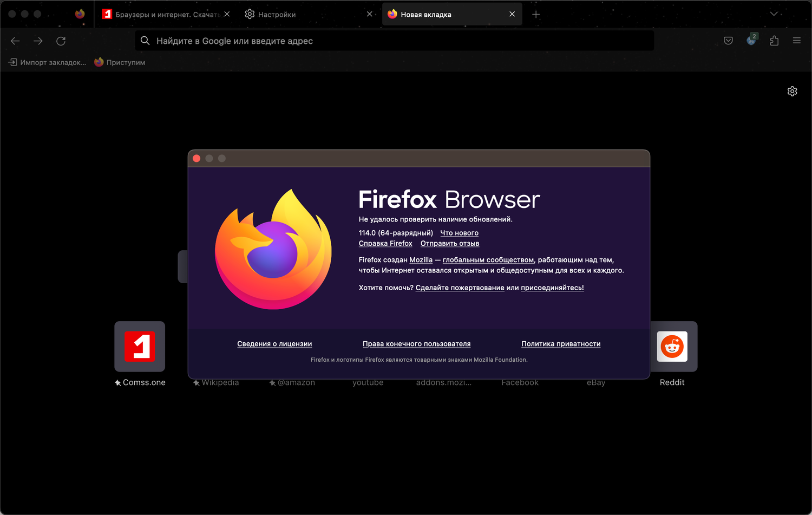Image resolution: width=812 pixels, height=515 pixels.
Task: Open the Reddit shortcut tile
Action: 672,347
